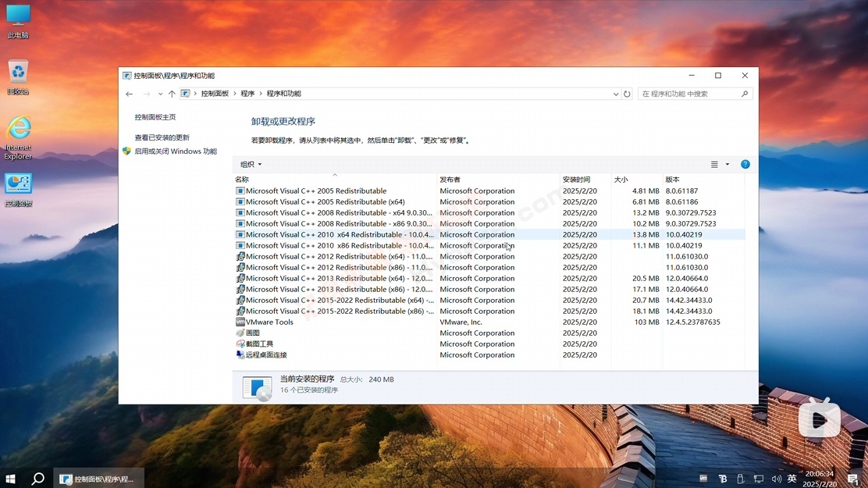Click the Bluetooth tray icon
The image size is (868, 488).
click(x=722, y=479)
